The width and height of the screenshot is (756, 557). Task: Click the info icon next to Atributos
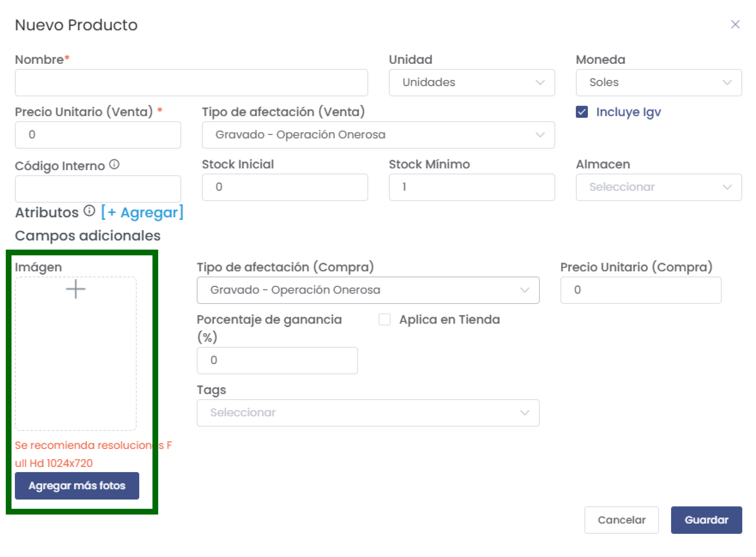[89, 211]
